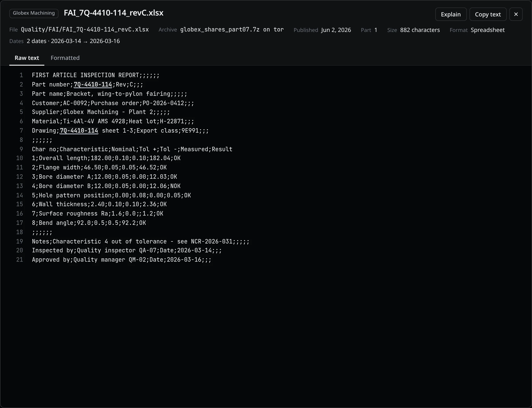Click NOK row 4;Bore diameter B
The image size is (532, 408).
point(106,186)
